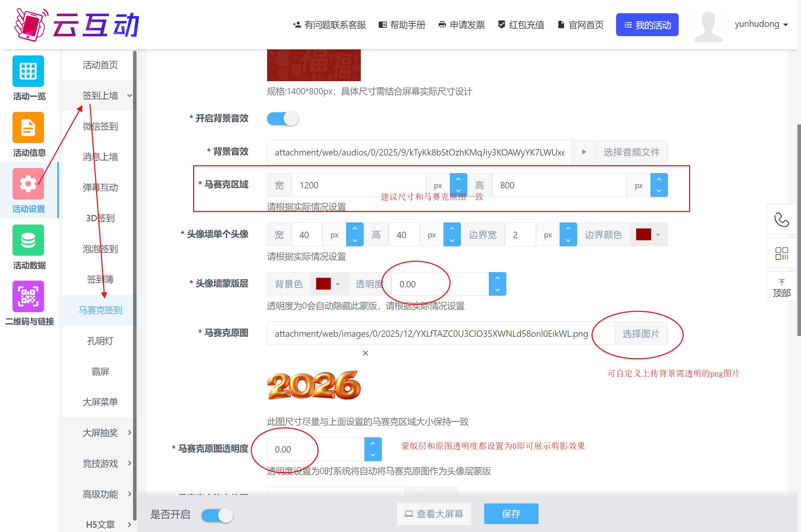Viewport: 801px width, 532px height.
Task: Click the 保存 button
Action: click(x=511, y=514)
